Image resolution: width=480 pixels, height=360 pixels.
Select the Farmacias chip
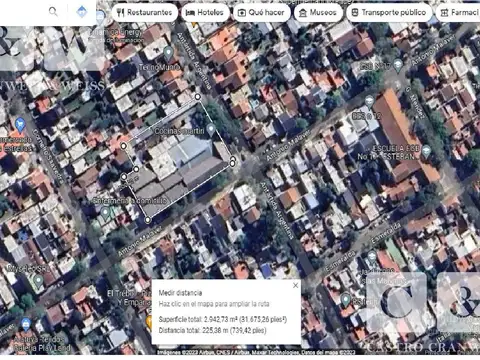(459, 13)
